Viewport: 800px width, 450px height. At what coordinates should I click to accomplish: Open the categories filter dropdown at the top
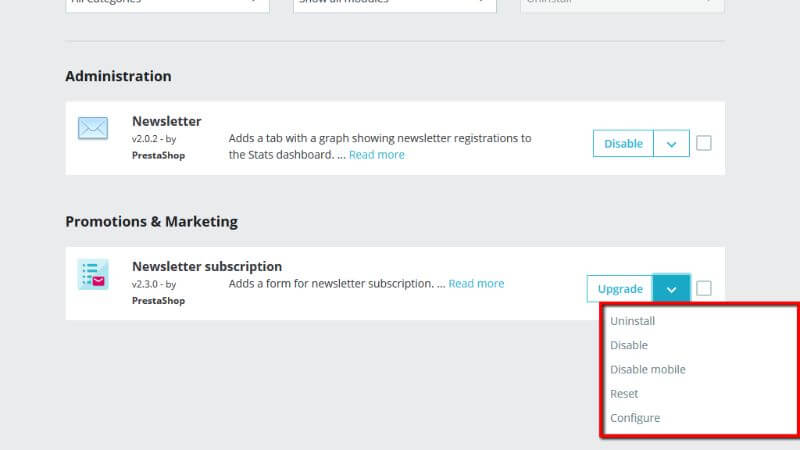(x=167, y=5)
